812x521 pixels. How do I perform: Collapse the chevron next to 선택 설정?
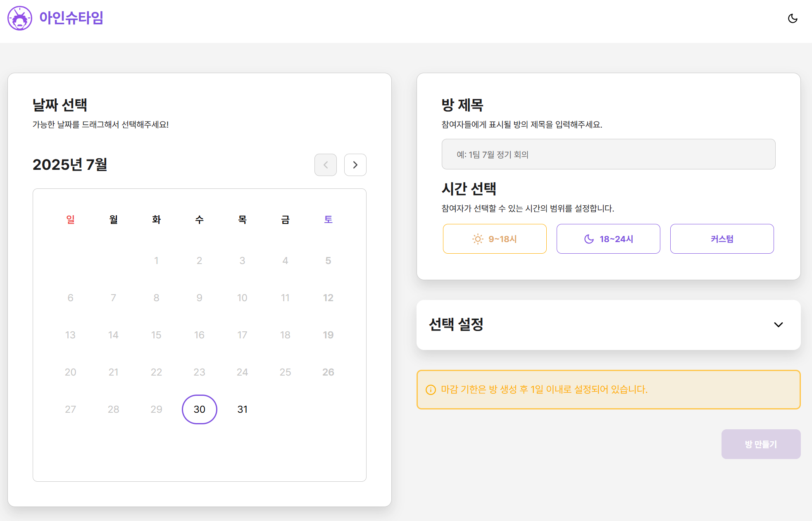click(779, 325)
